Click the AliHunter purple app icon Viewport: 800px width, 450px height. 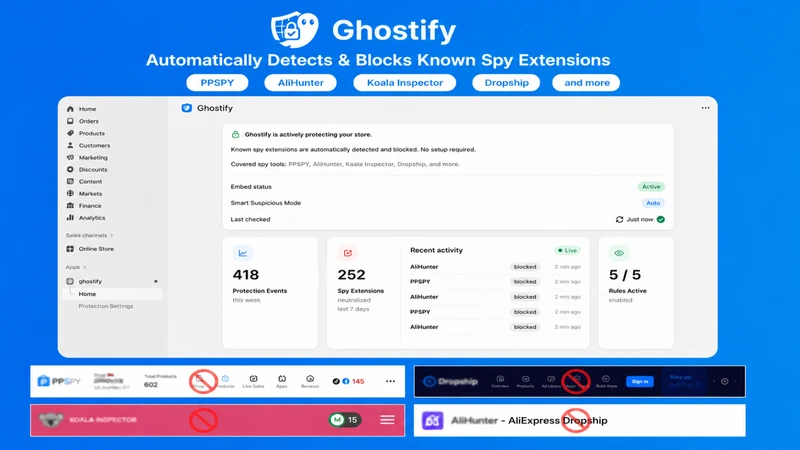433,420
